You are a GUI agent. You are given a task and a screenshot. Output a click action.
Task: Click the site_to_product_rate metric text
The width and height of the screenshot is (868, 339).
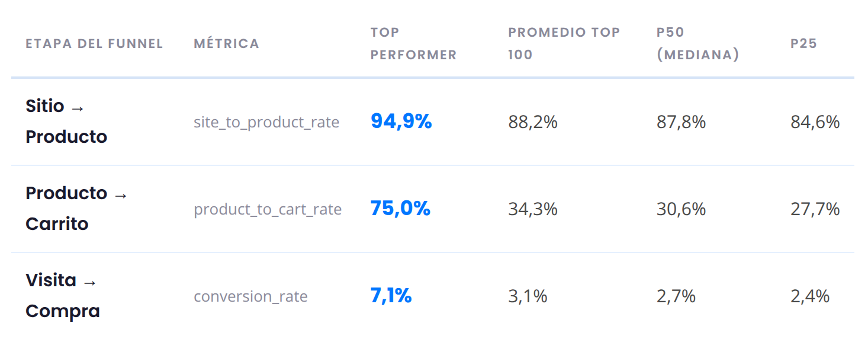(x=266, y=123)
